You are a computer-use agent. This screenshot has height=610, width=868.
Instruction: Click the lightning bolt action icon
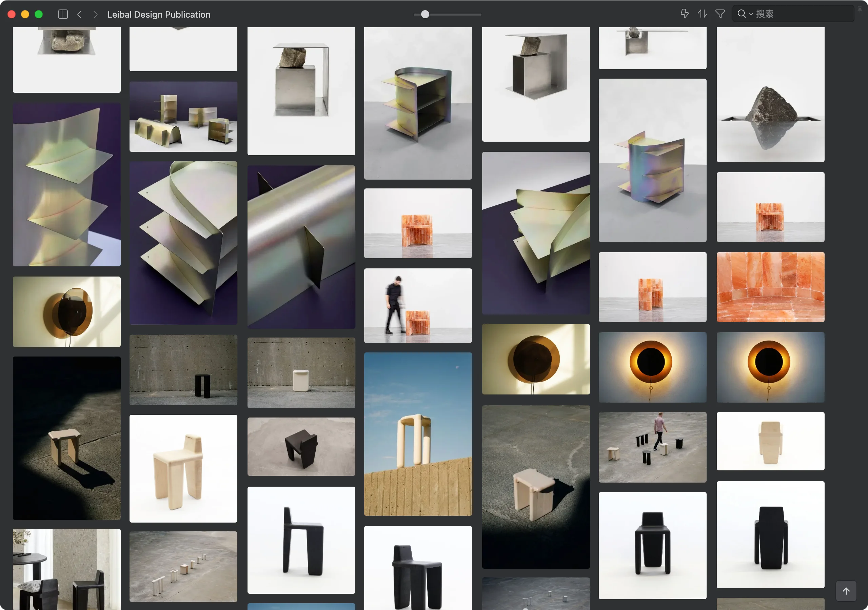684,14
